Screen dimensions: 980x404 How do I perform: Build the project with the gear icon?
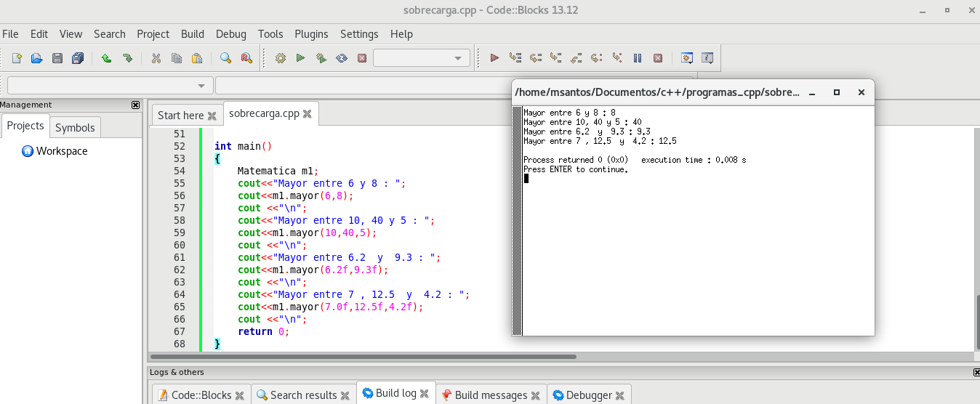tap(281, 58)
